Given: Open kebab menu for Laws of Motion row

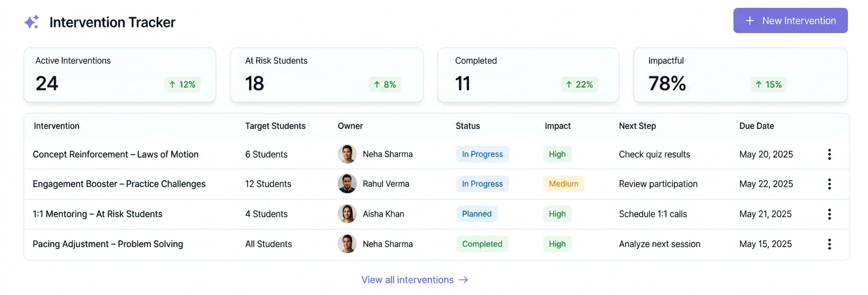Looking at the screenshot, I should [x=829, y=154].
